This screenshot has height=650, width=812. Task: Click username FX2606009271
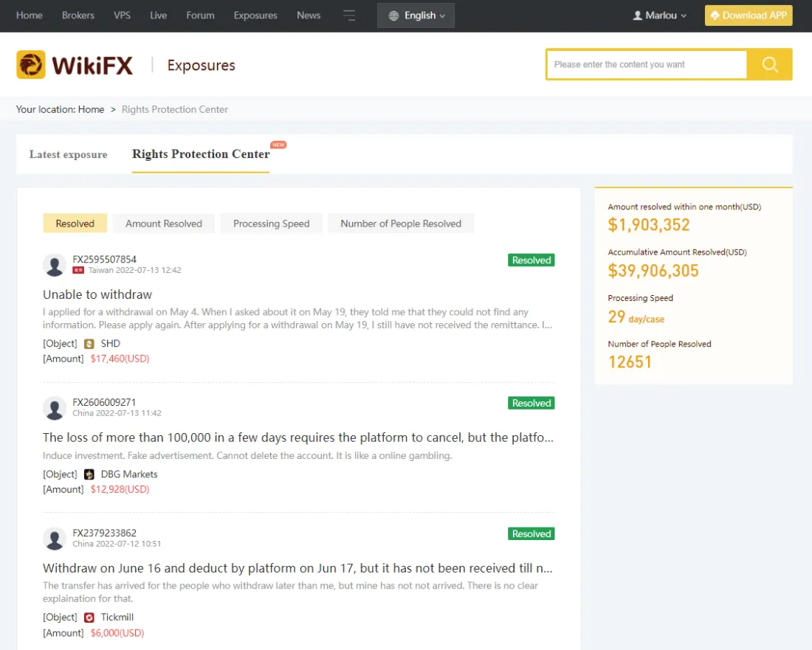(104, 402)
